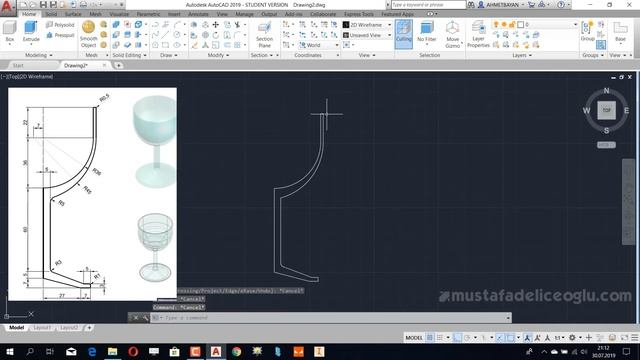The image size is (640, 360).
Task: Click the Polysolid tool
Action: pyautogui.click(x=60, y=25)
